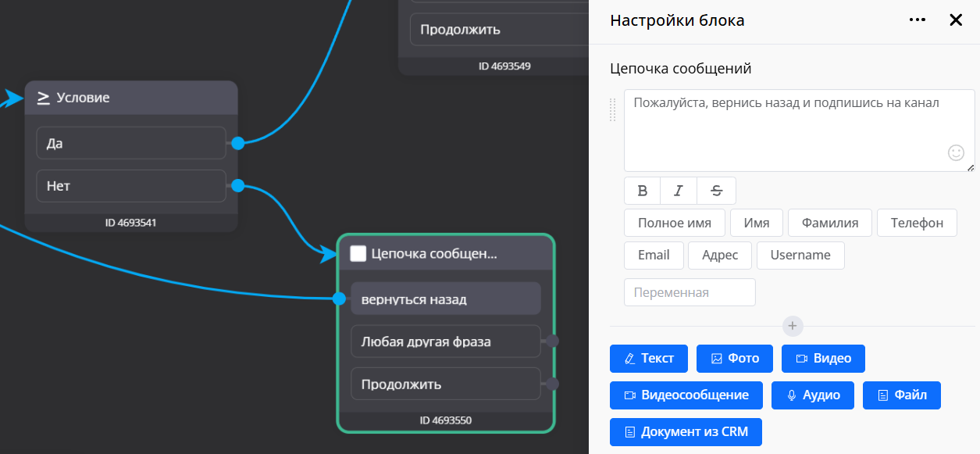Image resolution: width=980 pixels, height=454 pixels.
Task: Add a Видеосообщение to the chain
Action: pos(686,395)
